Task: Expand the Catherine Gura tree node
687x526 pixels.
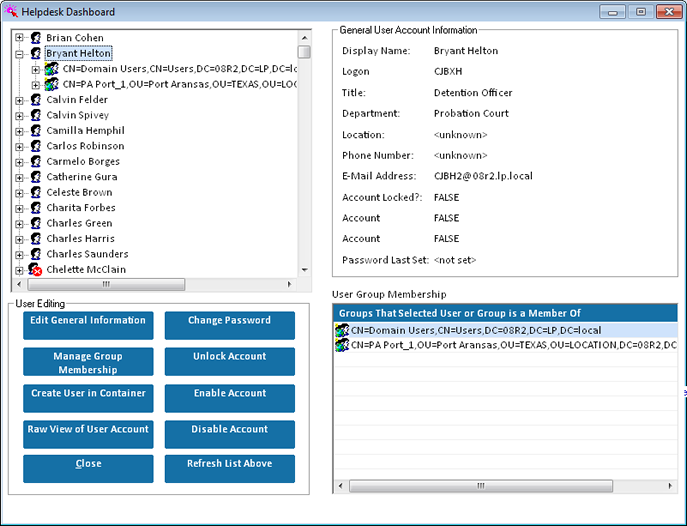Action: tap(20, 177)
